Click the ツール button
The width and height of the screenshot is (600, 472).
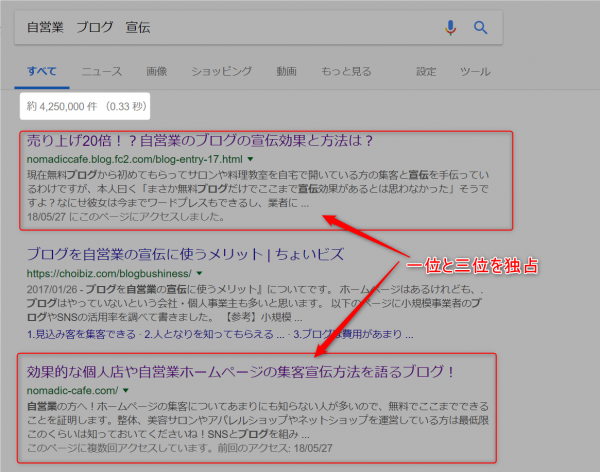[474, 72]
